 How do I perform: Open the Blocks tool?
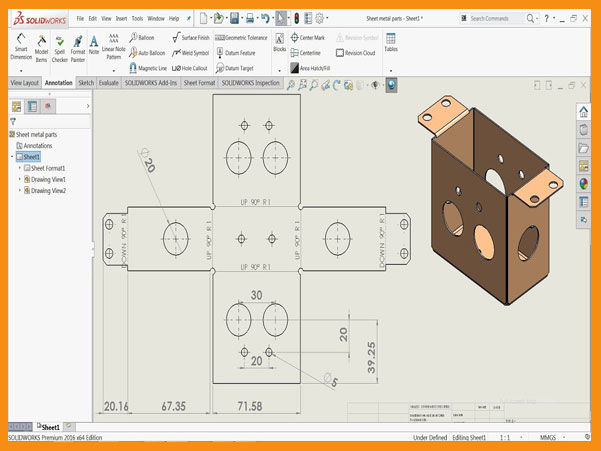(279, 43)
